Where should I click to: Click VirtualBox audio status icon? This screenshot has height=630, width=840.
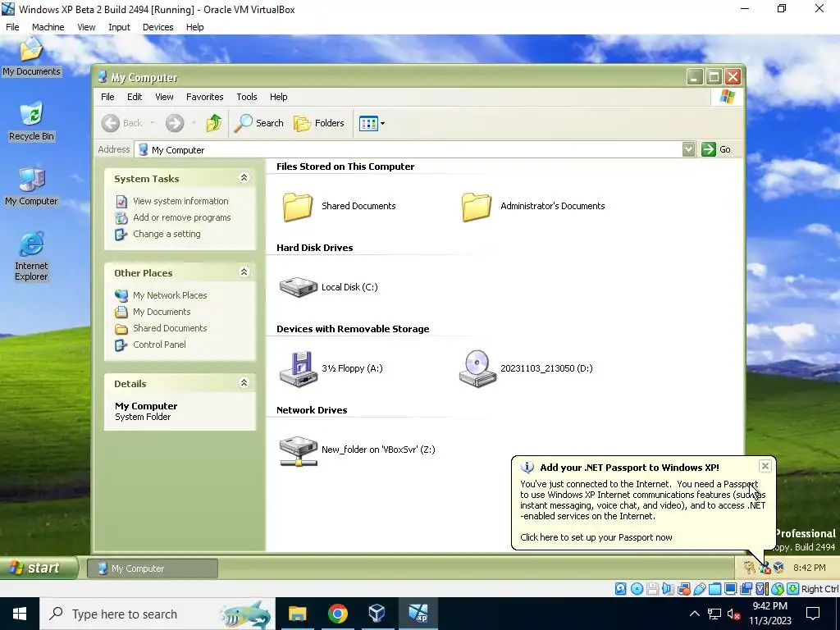[x=668, y=589]
